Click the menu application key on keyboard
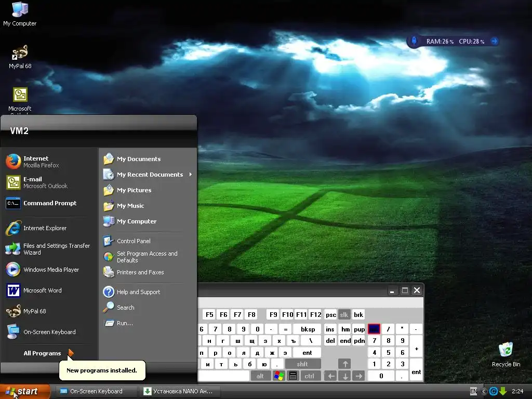Viewport: 532px width, 399px height. pos(293,376)
